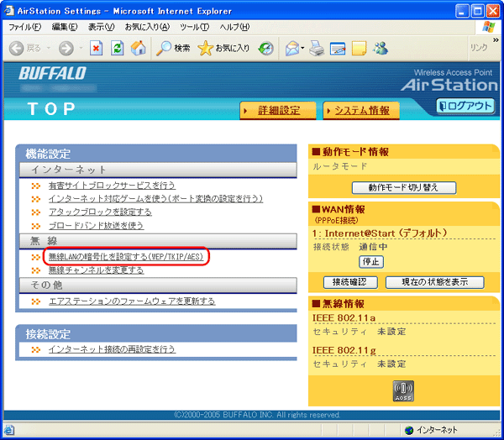Click the Print printer icon
The image size is (504, 440).
point(317,49)
